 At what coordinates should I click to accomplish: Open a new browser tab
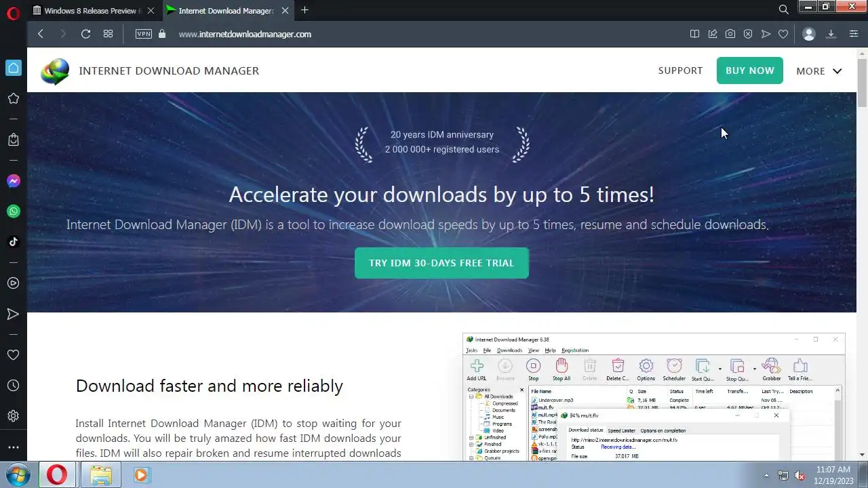coord(304,10)
